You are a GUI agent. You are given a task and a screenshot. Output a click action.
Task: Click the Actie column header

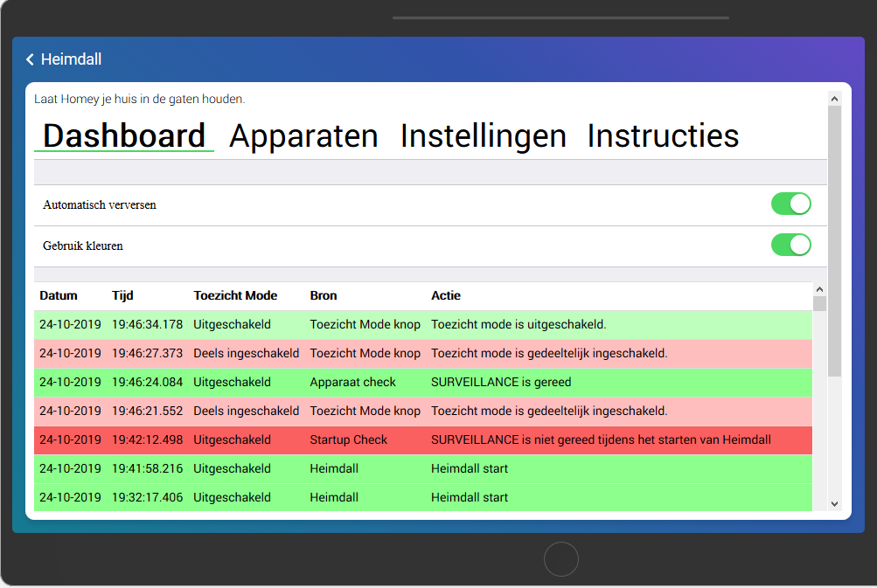coord(446,295)
